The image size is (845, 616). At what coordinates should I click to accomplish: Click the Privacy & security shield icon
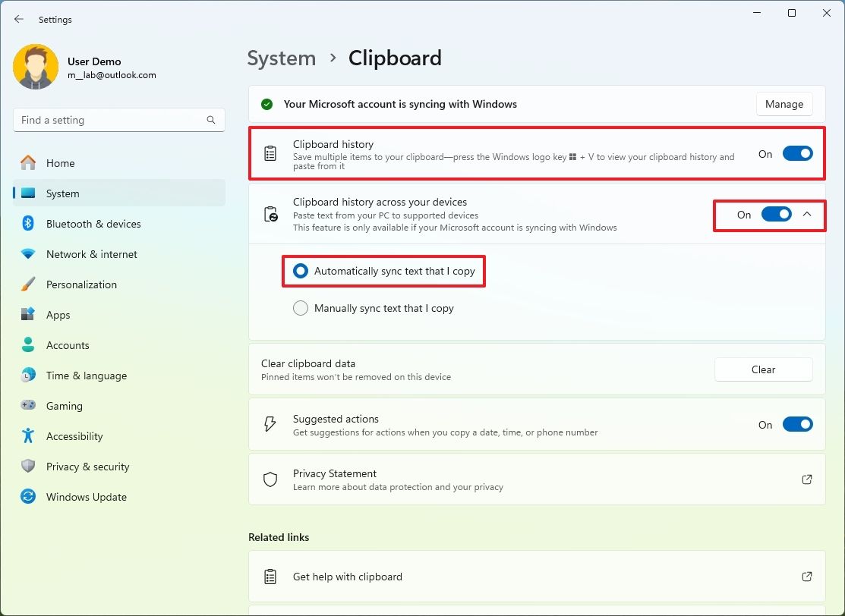tap(30, 467)
